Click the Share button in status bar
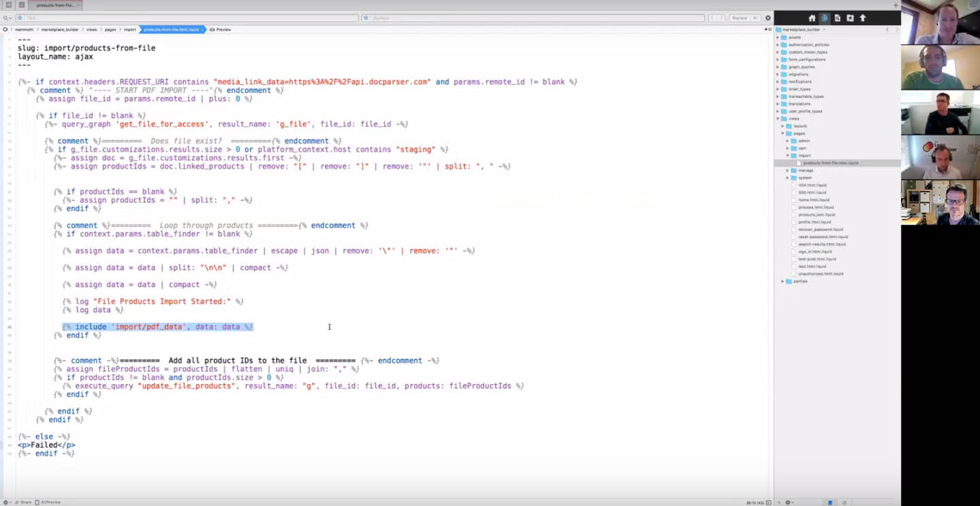 23,502
